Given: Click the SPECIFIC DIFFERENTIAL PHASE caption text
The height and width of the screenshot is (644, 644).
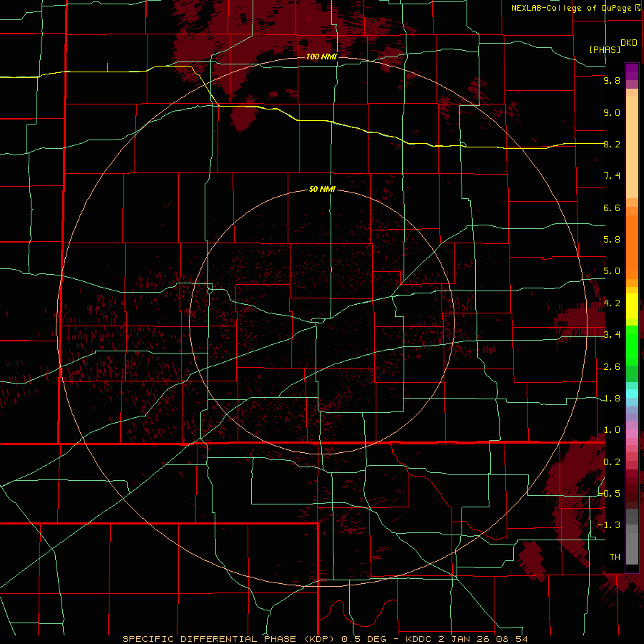Looking at the screenshot, I should pyautogui.click(x=209, y=639).
